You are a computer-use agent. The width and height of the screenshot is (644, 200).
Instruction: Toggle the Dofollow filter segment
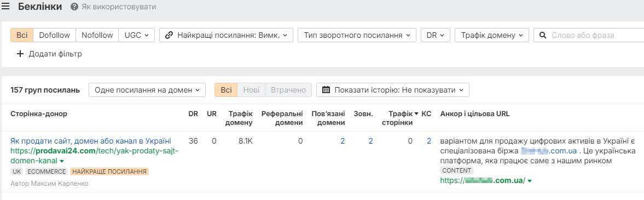(54, 35)
